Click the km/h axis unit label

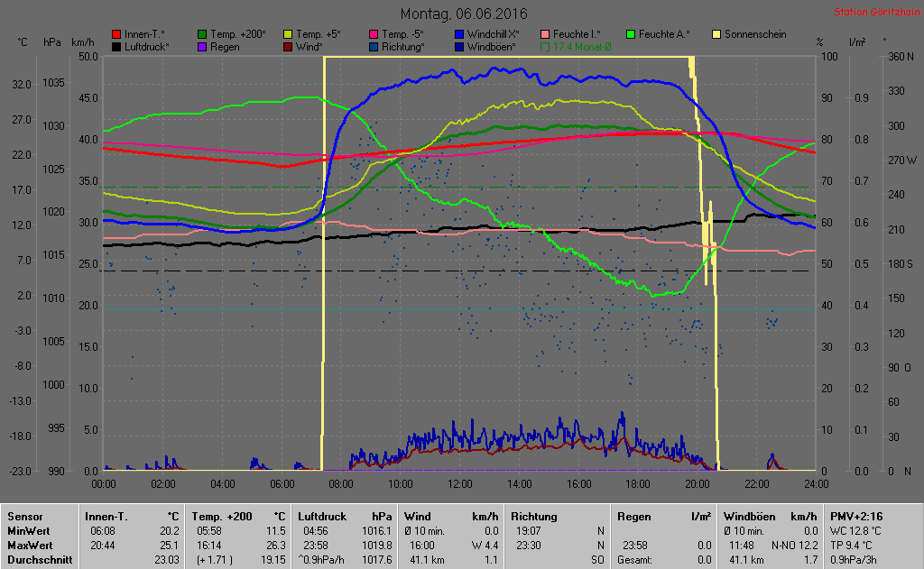pyautogui.click(x=83, y=42)
